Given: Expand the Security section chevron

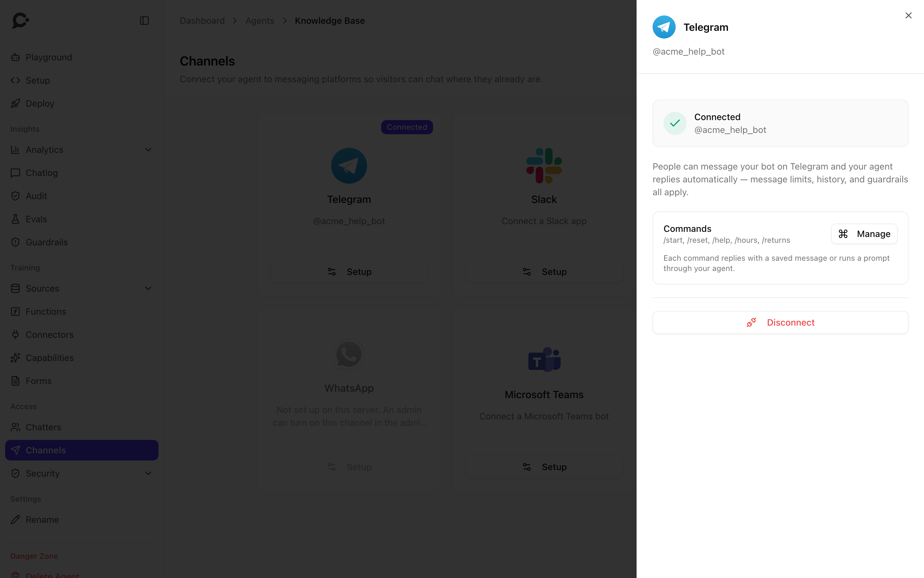Looking at the screenshot, I should tap(148, 474).
